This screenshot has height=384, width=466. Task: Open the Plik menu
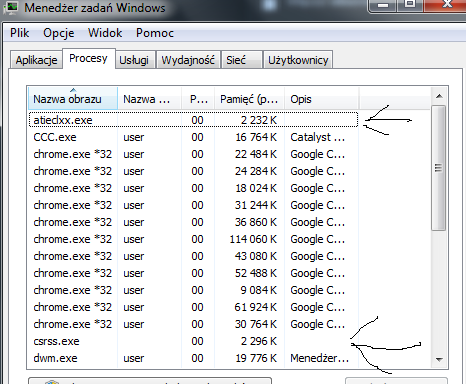[x=19, y=33]
